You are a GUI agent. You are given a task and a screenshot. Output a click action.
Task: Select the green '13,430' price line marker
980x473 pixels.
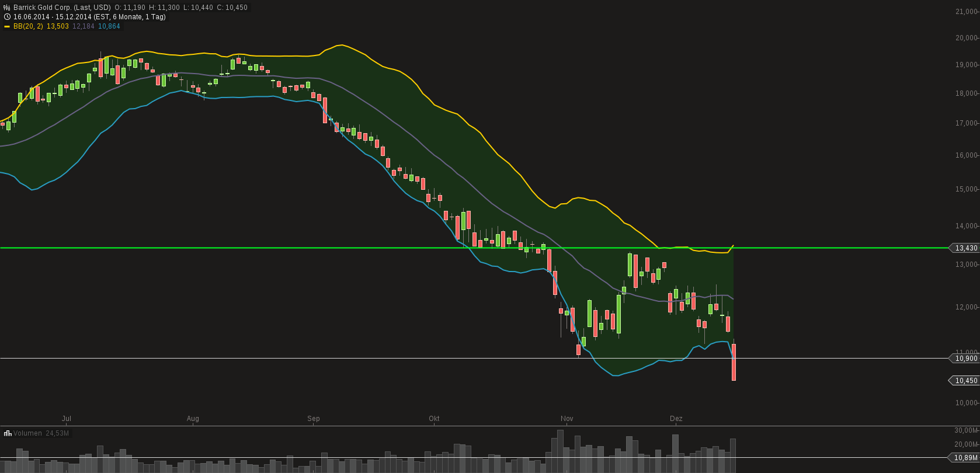click(964, 248)
